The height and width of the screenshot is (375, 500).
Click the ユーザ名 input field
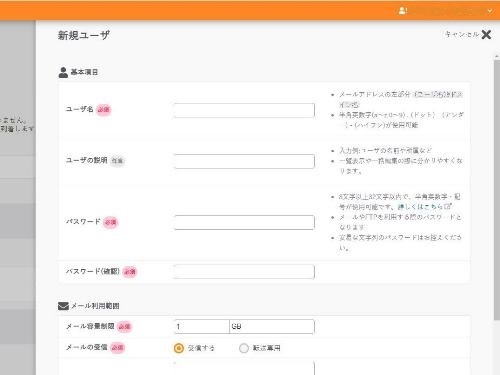coord(244,110)
